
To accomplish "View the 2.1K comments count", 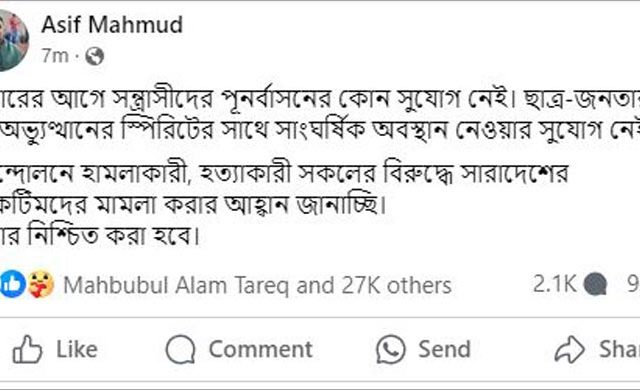I will pyautogui.click(x=554, y=284).
